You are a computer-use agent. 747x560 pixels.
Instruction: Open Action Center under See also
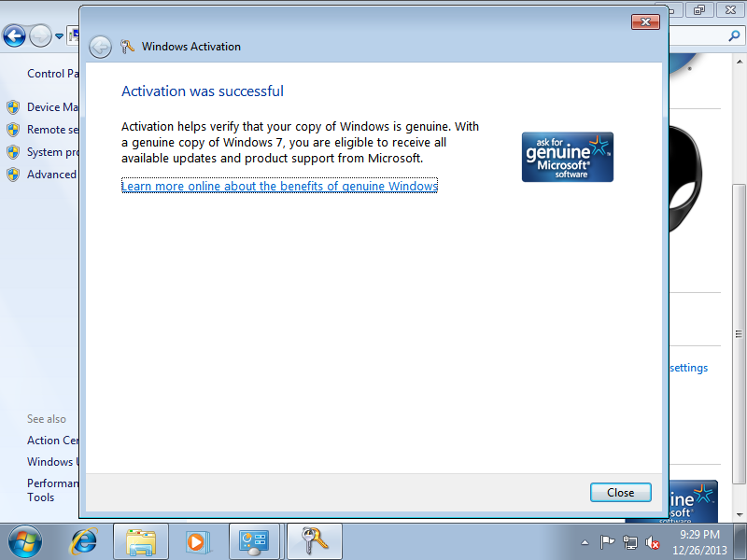(52, 441)
